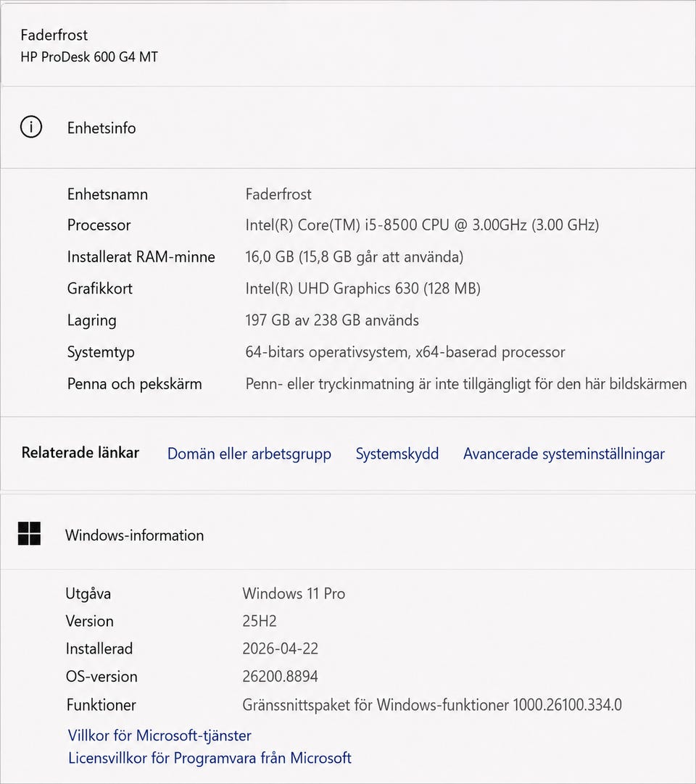The image size is (696, 784).
Task: Select the Intel Core i5-8500 processor value
Action: [422, 225]
